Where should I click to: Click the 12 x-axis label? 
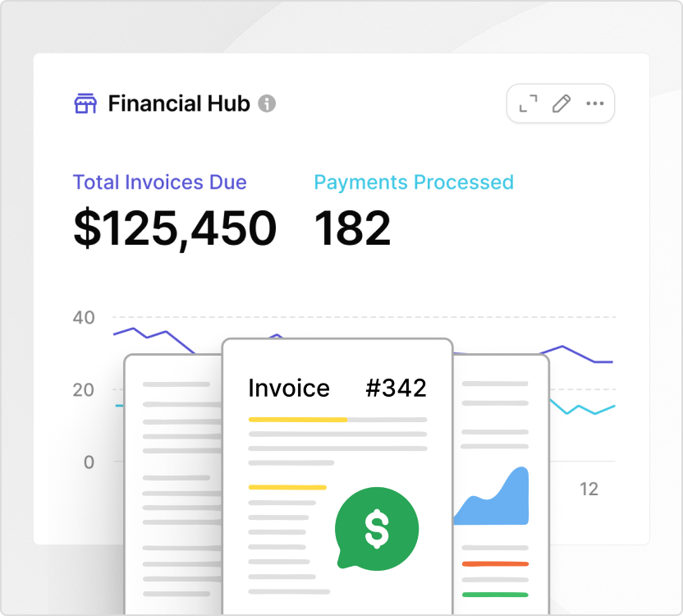tap(589, 490)
